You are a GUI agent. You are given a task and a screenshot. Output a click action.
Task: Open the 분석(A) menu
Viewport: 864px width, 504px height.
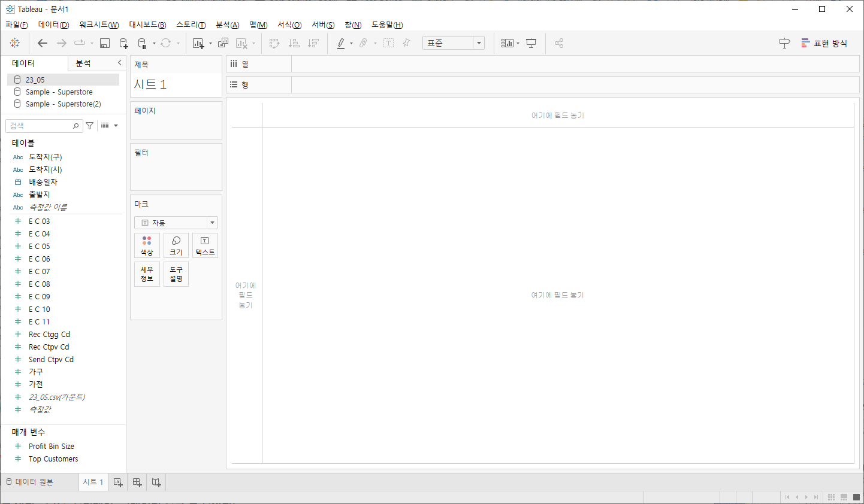click(228, 25)
